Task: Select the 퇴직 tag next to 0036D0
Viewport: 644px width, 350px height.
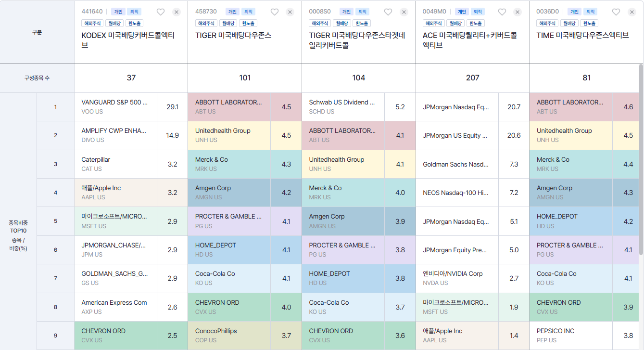Action: click(x=590, y=12)
